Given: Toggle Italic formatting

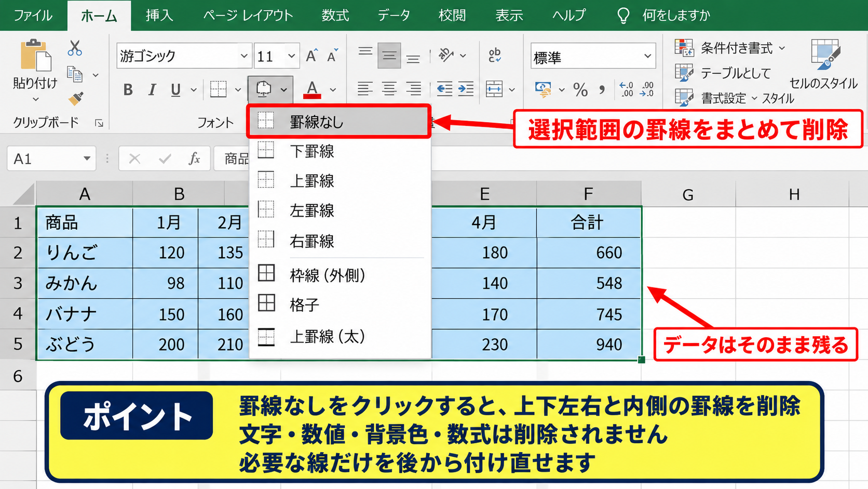Looking at the screenshot, I should [152, 89].
